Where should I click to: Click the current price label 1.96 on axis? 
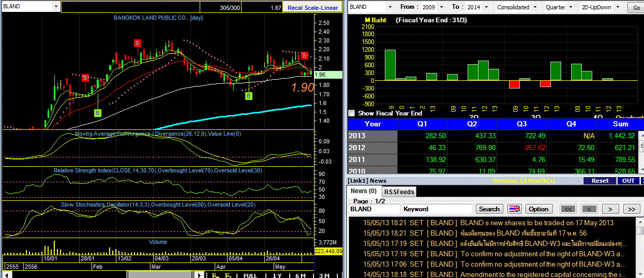pos(328,75)
